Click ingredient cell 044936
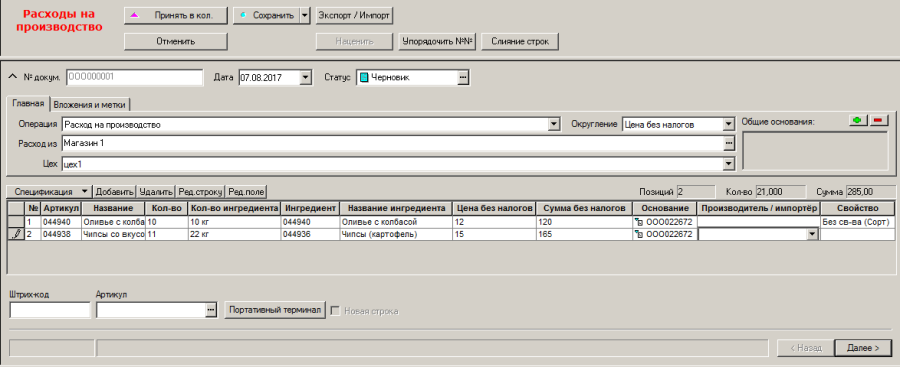The image size is (900, 367). pos(310,234)
